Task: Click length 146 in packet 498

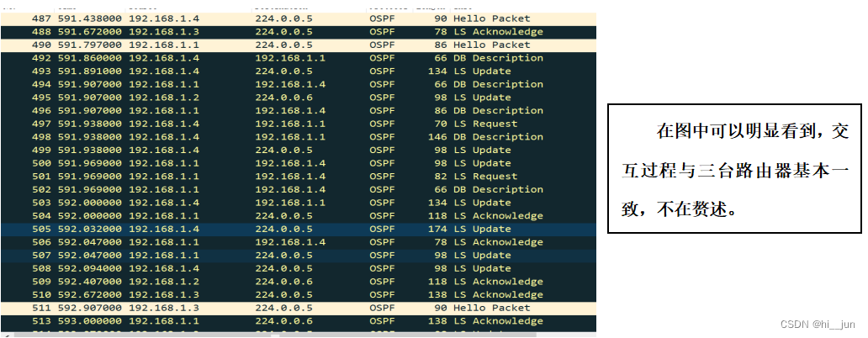Action: point(437,137)
